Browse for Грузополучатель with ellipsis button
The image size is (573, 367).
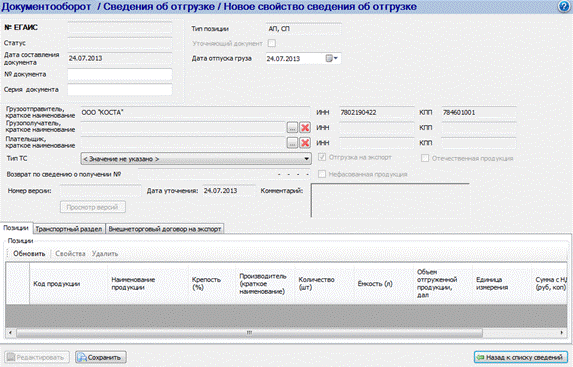tap(292, 127)
